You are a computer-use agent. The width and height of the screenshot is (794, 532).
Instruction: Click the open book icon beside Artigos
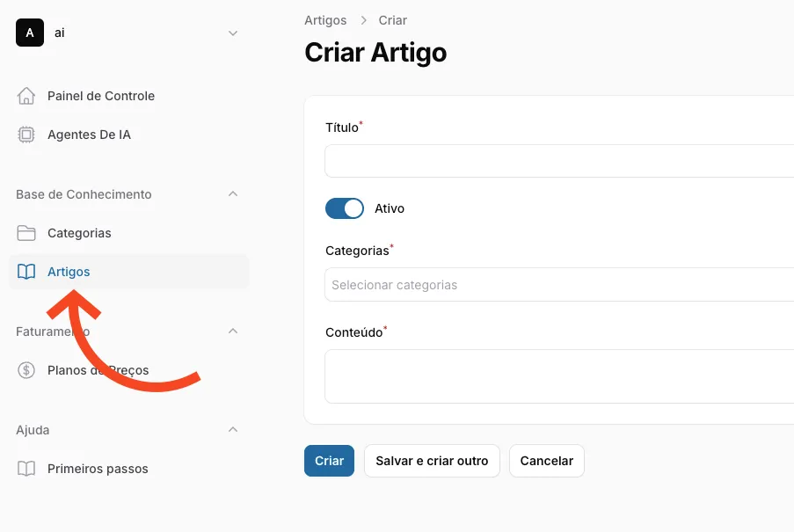point(26,272)
